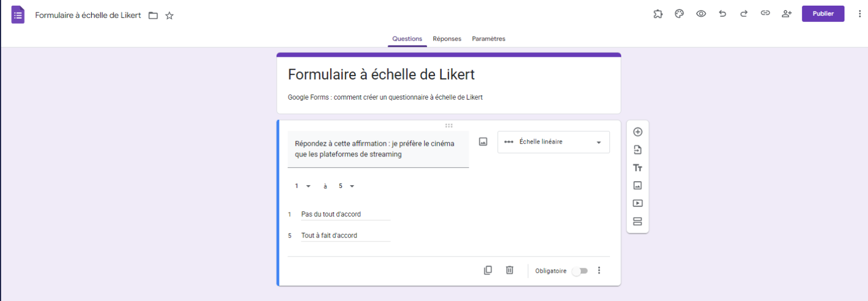The height and width of the screenshot is (301, 868).
Task: Add title and description icon
Action: click(638, 168)
